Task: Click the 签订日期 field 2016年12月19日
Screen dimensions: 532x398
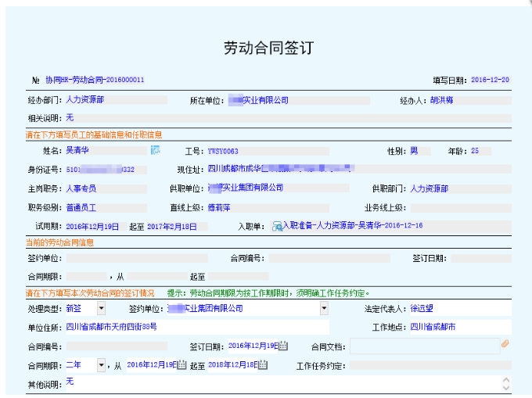Action: (x=253, y=346)
